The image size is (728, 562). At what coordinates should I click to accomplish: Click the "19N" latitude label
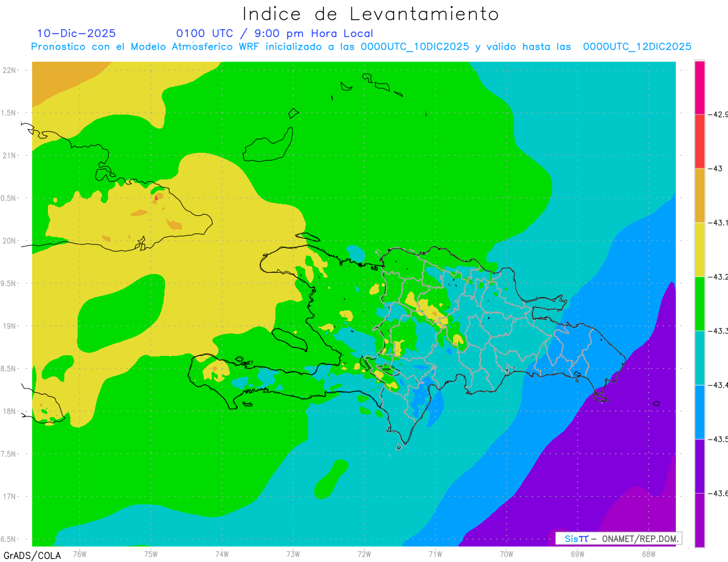(x=10, y=326)
